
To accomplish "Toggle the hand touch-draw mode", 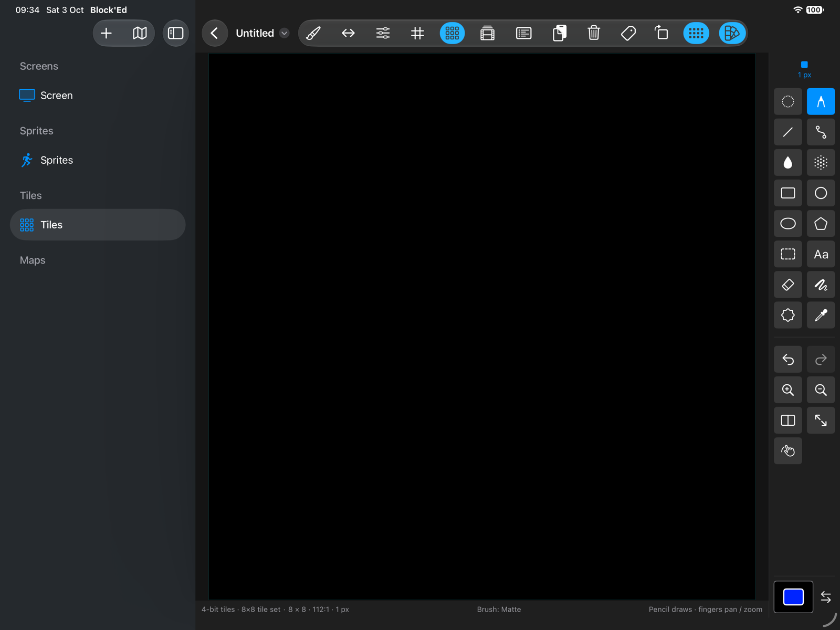I will click(x=788, y=451).
